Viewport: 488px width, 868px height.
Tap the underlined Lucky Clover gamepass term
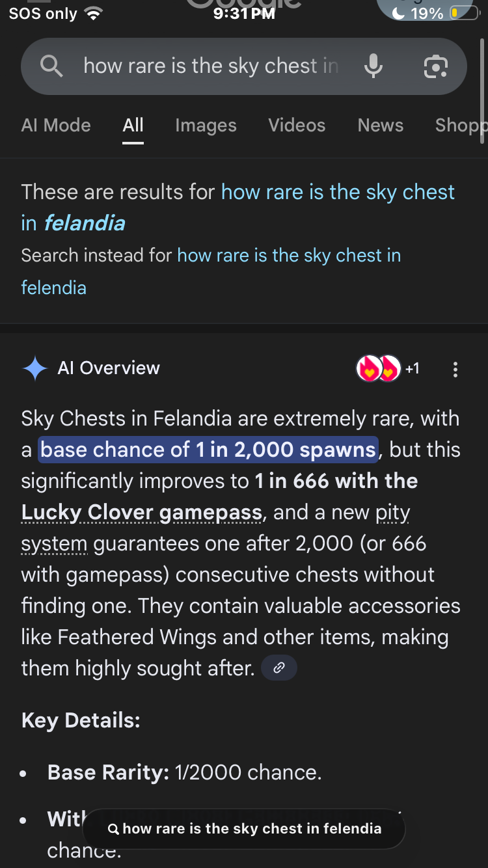pos(141,513)
